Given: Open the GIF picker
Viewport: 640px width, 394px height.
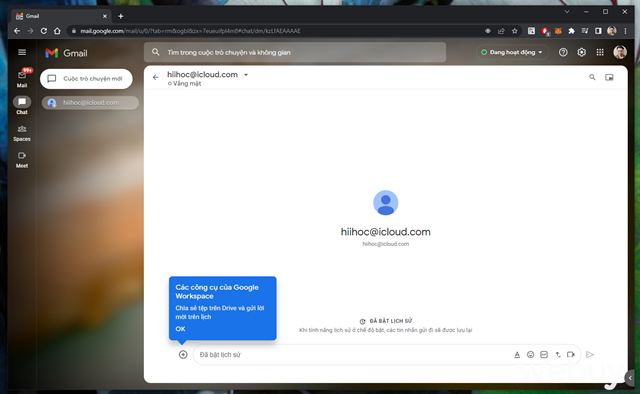Looking at the screenshot, I should pos(544,354).
